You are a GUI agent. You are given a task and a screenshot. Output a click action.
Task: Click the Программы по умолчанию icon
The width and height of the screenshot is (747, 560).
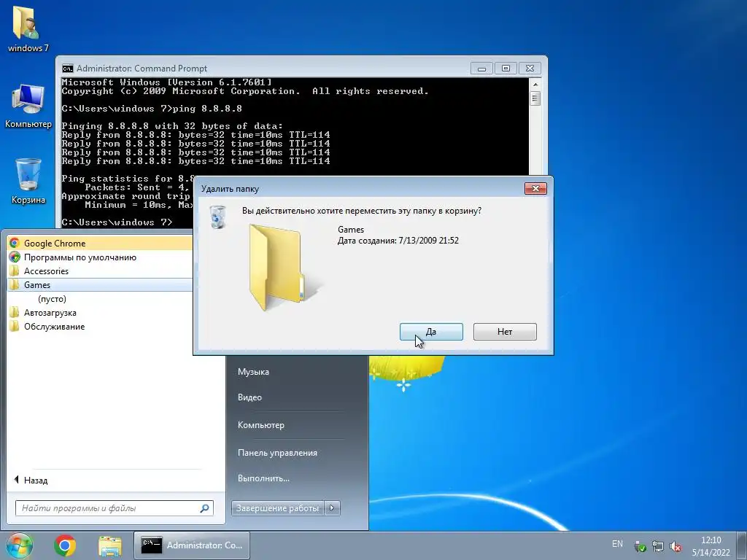pyautogui.click(x=15, y=257)
